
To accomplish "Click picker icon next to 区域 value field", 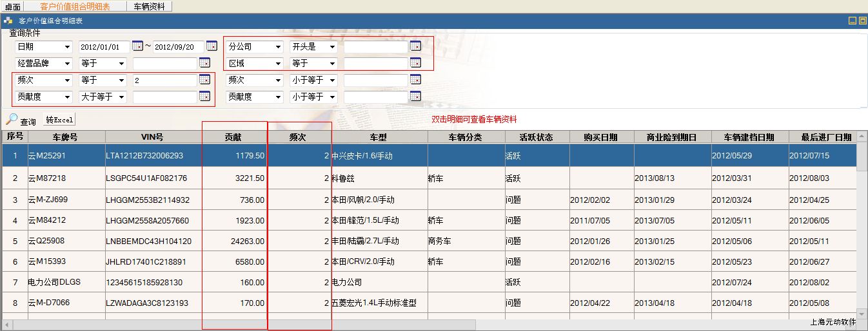I will (x=415, y=63).
